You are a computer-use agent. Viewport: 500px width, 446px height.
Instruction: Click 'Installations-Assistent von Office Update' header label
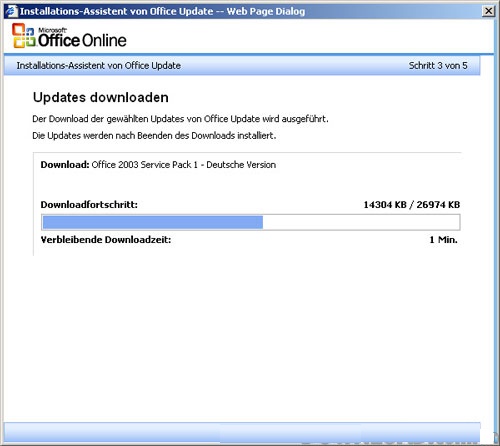point(99,66)
